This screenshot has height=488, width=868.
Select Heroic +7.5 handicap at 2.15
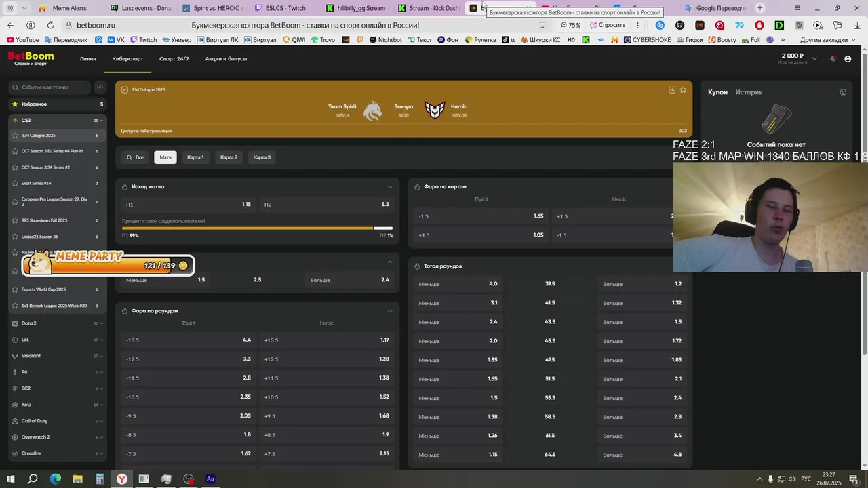click(327, 453)
